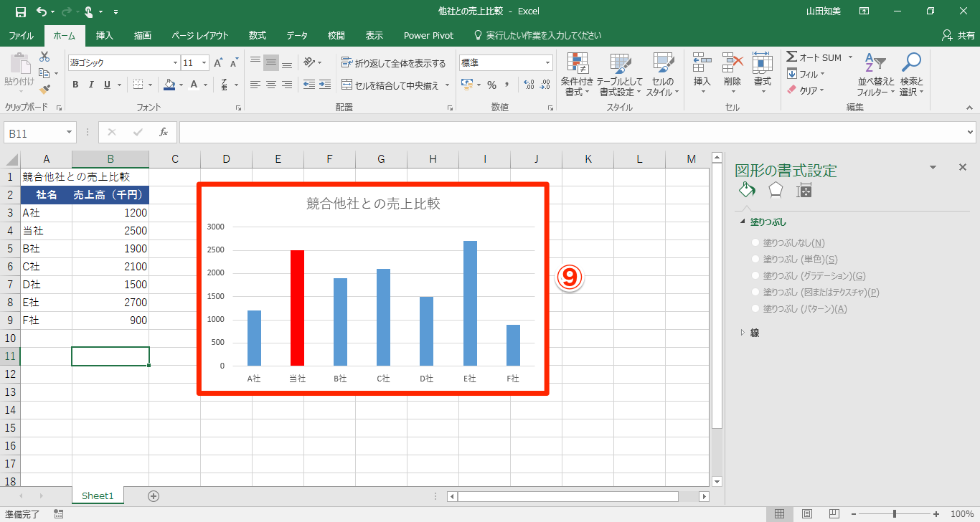This screenshot has width=980, height=522.
Task: Switch to ページ レイアウト ribbon tab
Action: coord(200,35)
